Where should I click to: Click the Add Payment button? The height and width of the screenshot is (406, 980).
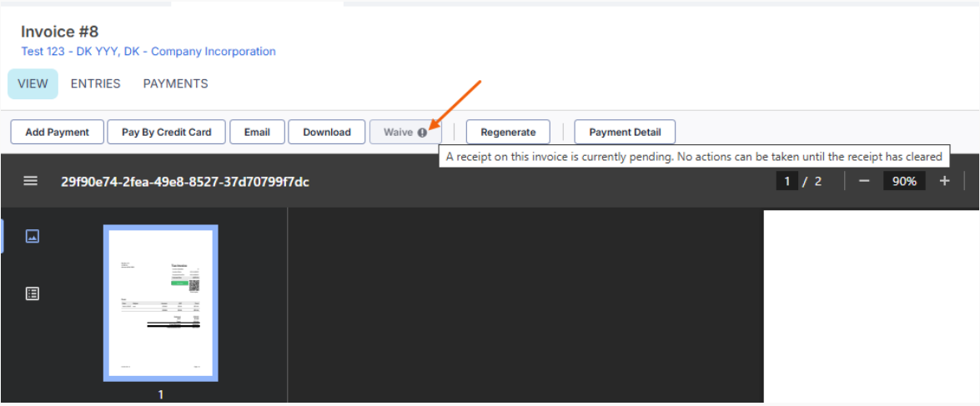[58, 133]
